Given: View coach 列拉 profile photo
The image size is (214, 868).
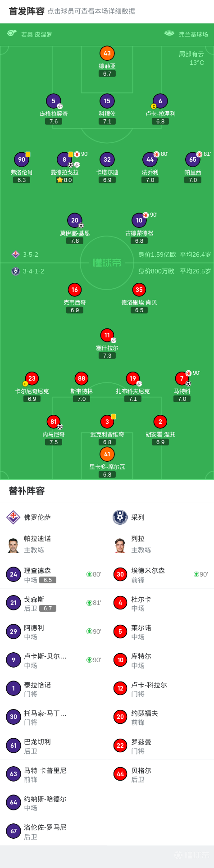Looking at the screenshot, I should point(120,545).
